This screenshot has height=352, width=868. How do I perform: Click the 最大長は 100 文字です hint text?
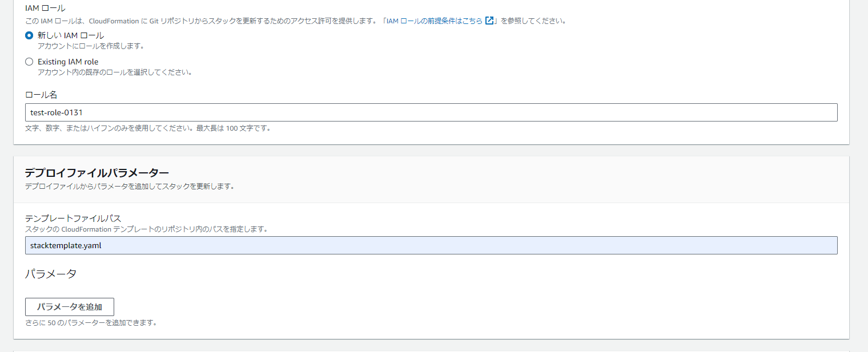click(234, 128)
